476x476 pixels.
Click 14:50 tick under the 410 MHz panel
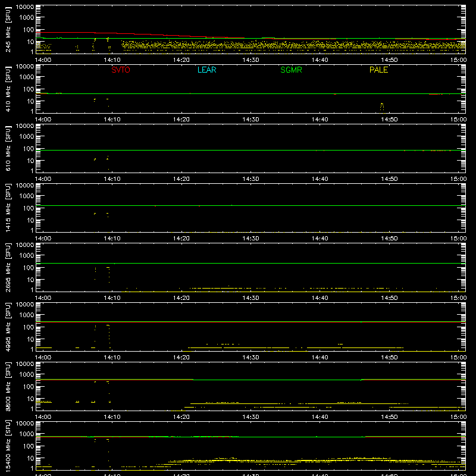(x=389, y=120)
